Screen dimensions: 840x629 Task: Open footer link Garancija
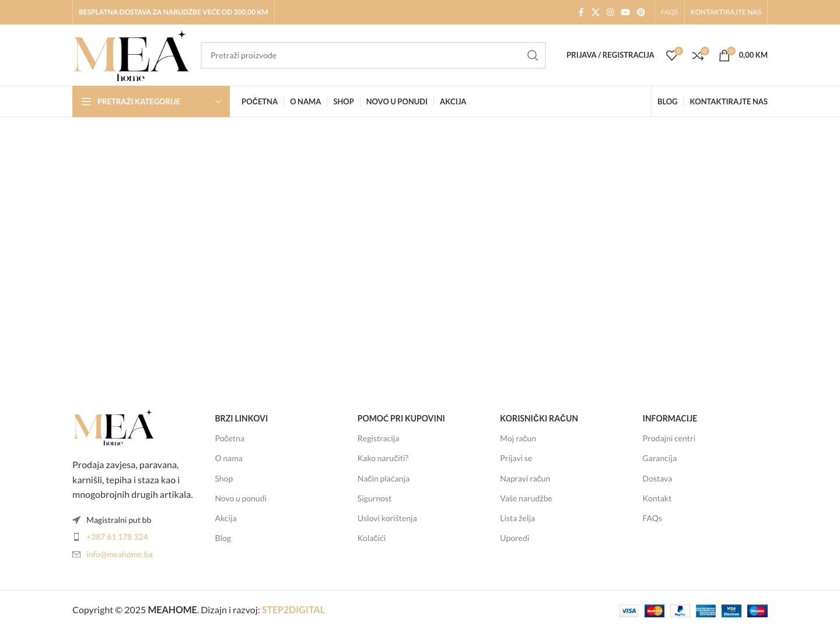[x=660, y=458]
